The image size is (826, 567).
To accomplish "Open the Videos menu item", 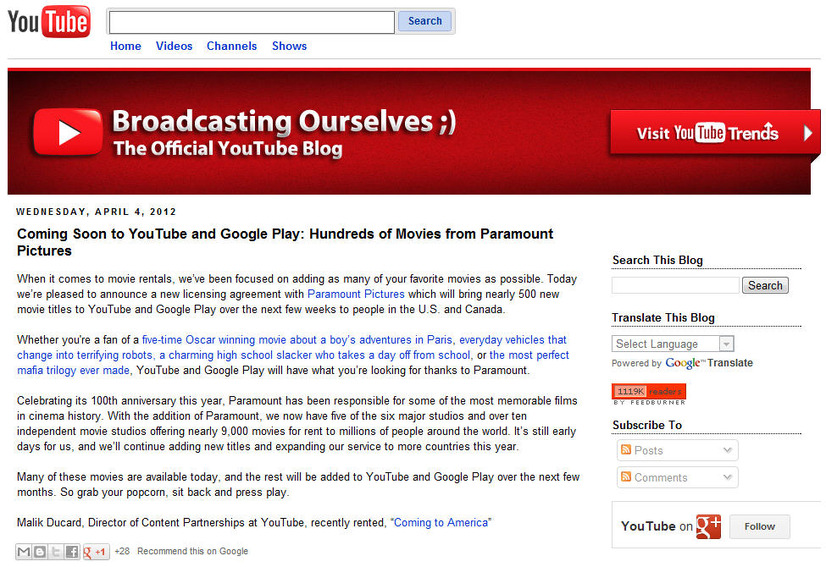I will pyautogui.click(x=174, y=46).
